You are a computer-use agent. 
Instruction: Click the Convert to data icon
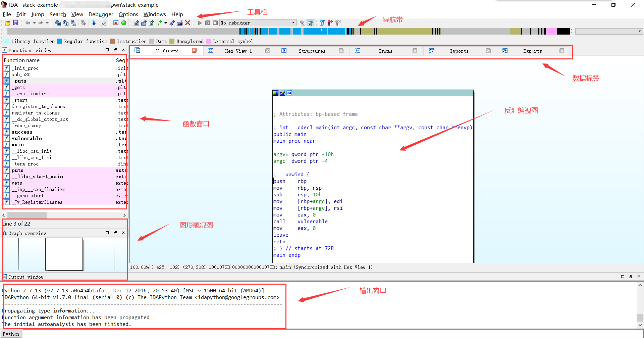[x=144, y=23]
